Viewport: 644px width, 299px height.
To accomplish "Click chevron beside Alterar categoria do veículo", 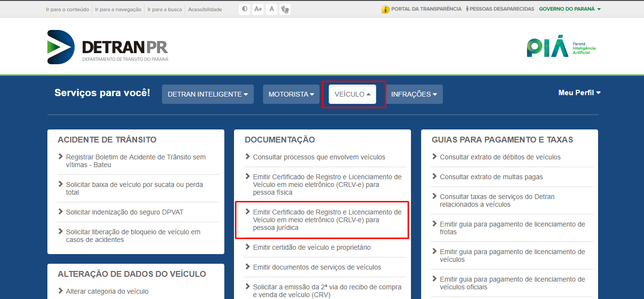I will (x=60, y=291).
